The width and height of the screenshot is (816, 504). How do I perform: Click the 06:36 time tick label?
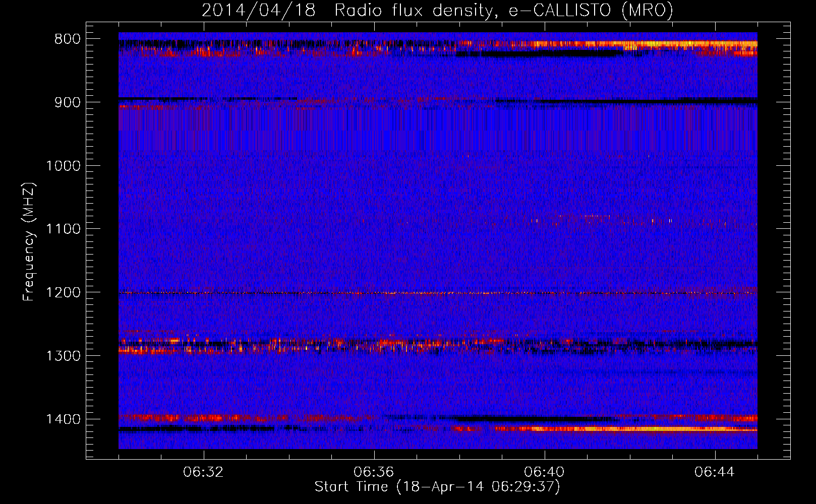pos(374,472)
